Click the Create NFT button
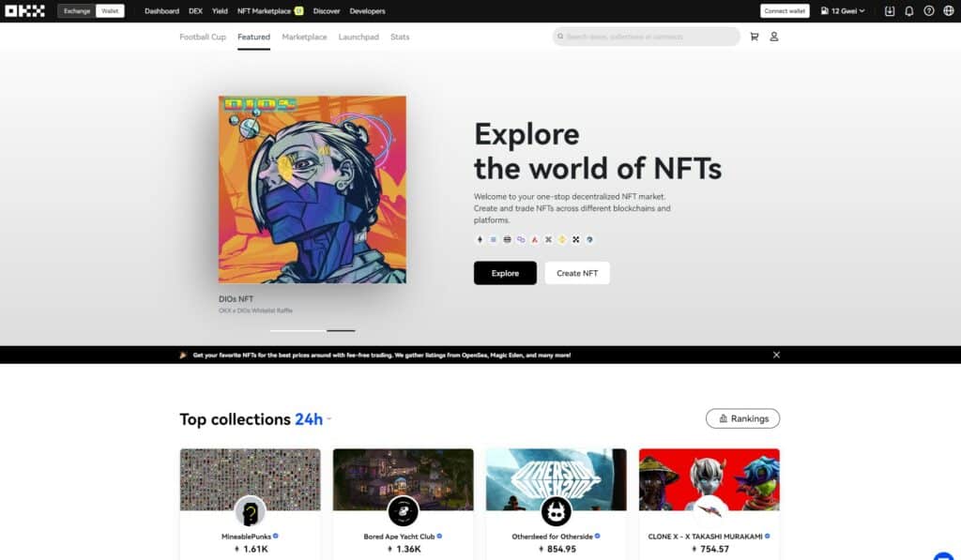 pos(576,273)
